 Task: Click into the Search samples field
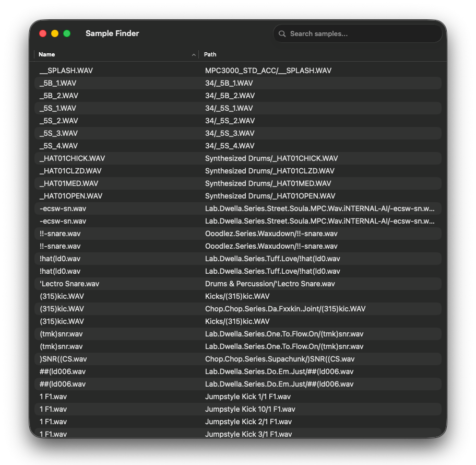coord(358,34)
